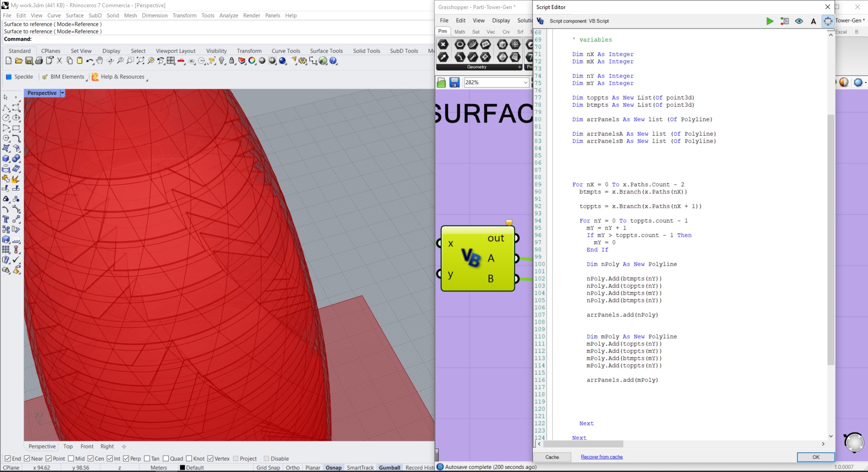Switch to the Curve Tools toolbar tab
Viewport: 868px width, 472px height.
click(x=286, y=51)
